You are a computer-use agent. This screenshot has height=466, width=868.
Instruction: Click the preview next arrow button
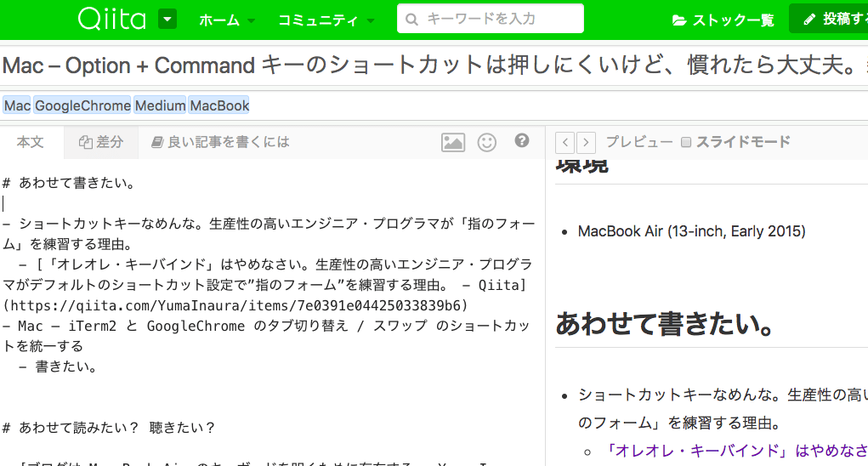586,142
